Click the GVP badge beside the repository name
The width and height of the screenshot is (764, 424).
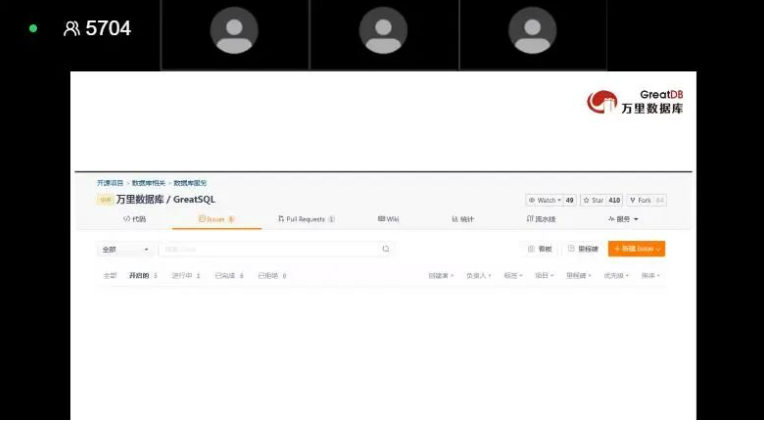105,199
